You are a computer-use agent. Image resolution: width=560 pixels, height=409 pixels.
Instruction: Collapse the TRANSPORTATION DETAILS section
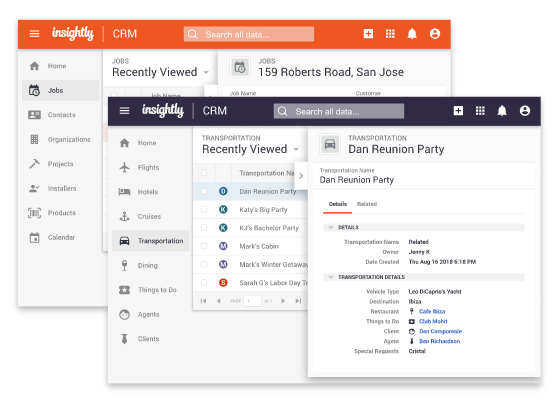point(331,277)
